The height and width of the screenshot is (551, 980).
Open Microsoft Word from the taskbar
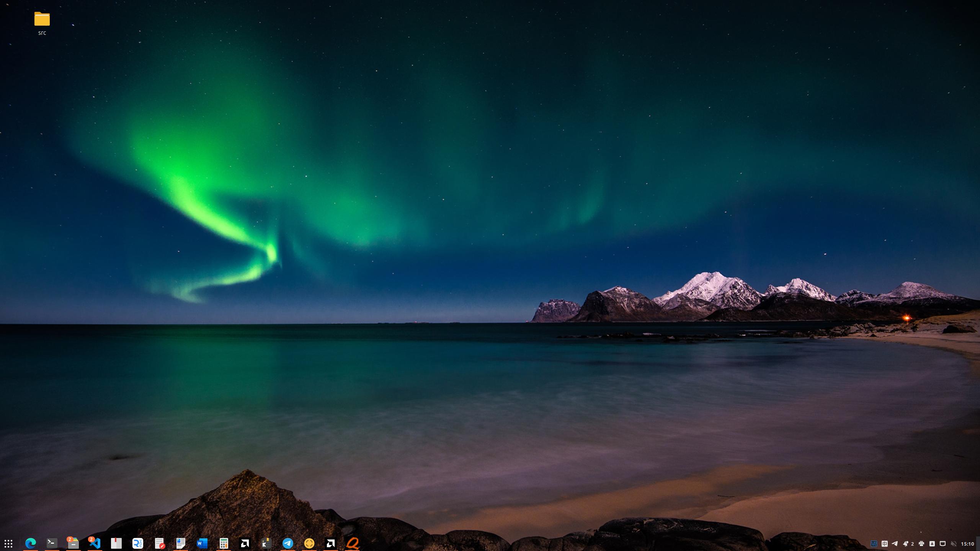(x=202, y=543)
